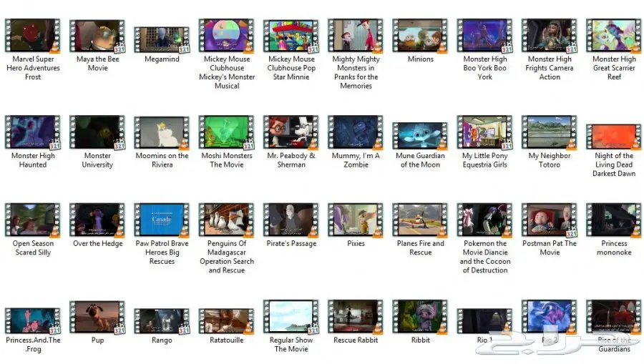The width and height of the screenshot is (644, 364).
Task: Click the 'Pup' file name label
Action: 97,340
